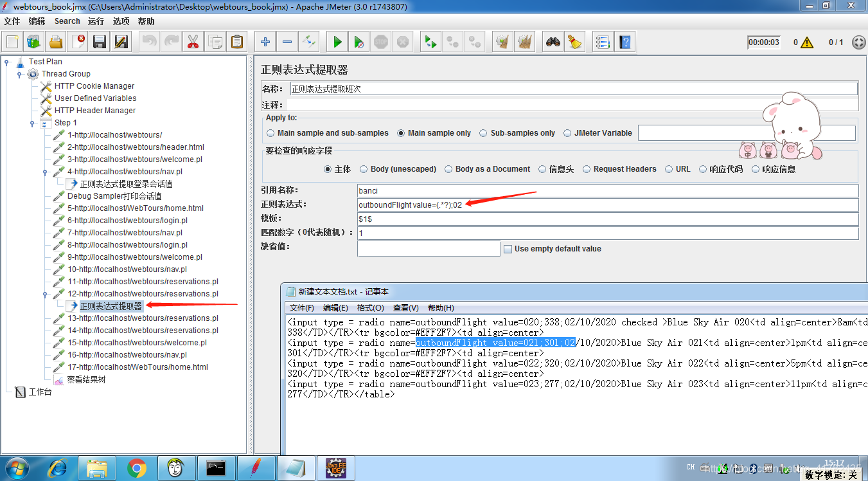Image resolution: width=868 pixels, height=481 pixels.
Task: Click the thread status circle icon
Action: 858,42
